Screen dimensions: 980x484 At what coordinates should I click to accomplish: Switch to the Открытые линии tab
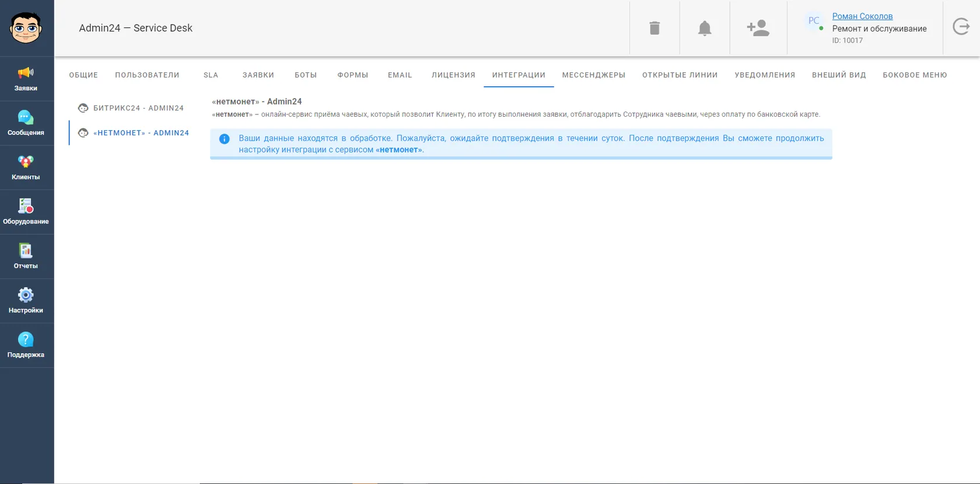[x=680, y=75]
